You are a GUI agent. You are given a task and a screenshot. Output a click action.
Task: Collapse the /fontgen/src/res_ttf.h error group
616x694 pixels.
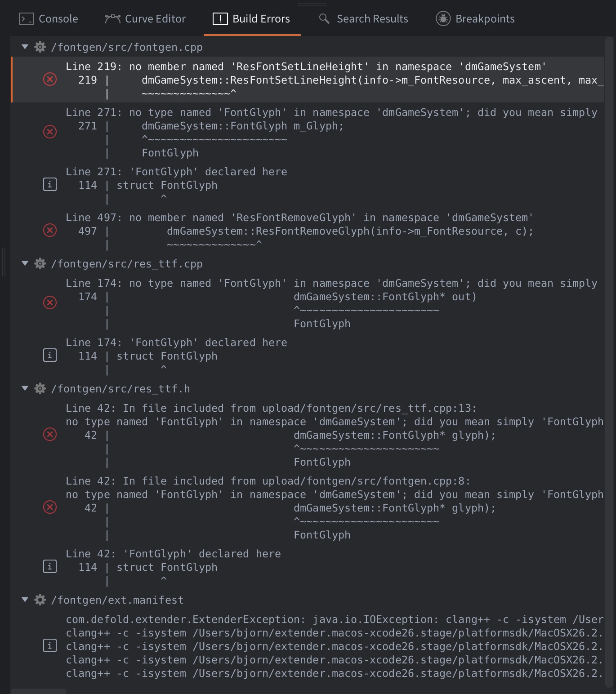pos(25,388)
